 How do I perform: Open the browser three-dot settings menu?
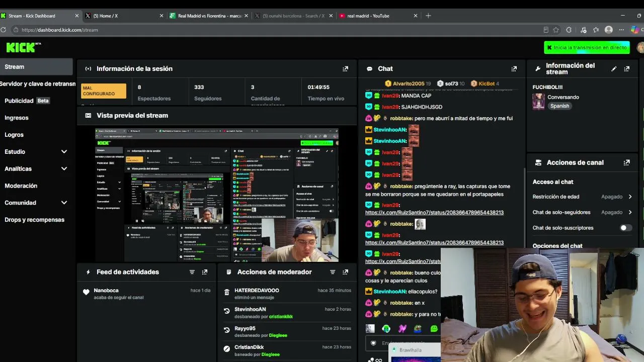tap(621, 30)
